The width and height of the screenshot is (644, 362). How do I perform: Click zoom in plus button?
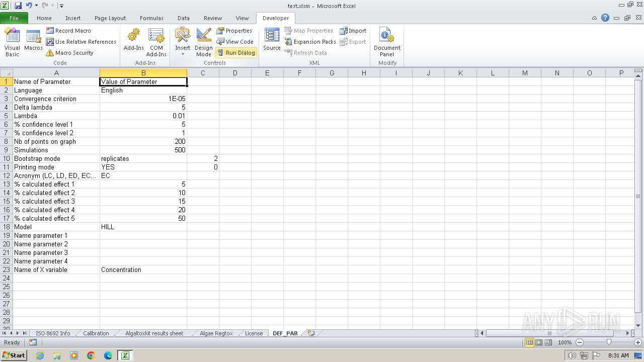pyautogui.click(x=637, y=342)
